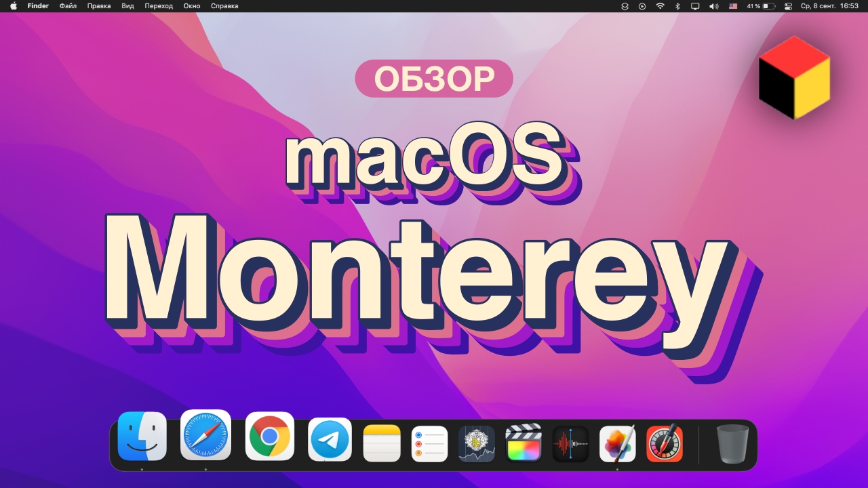Open Finder from the Dock
Image resolution: width=868 pixels, height=488 pixels.
(x=142, y=436)
